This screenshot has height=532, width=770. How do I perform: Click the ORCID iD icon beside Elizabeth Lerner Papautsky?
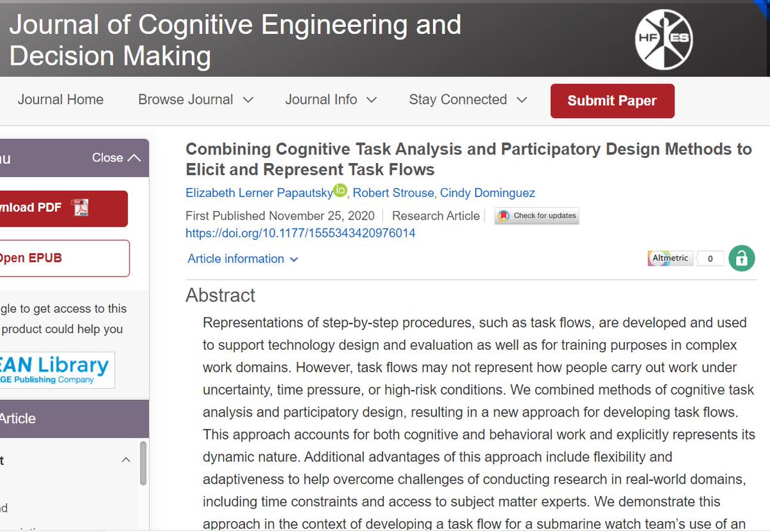click(340, 191)
